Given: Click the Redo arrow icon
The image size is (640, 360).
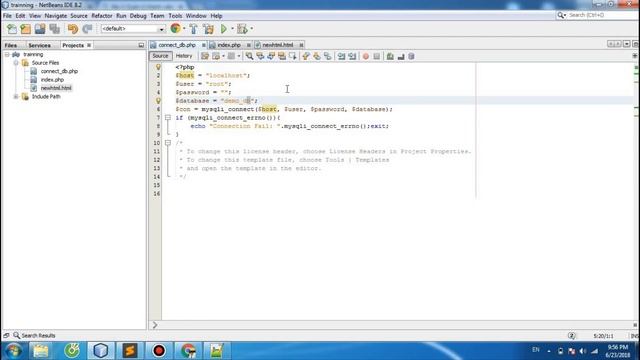Looking at the screenshot, I should tap(87, 29).
